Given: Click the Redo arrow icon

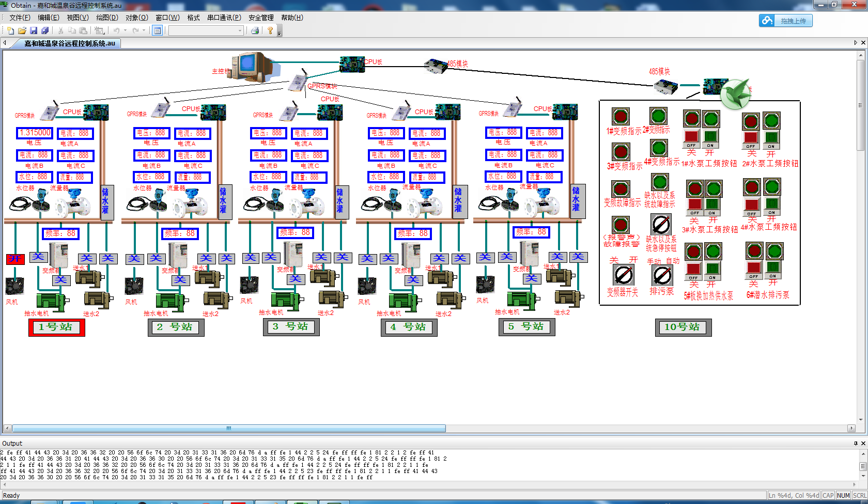Looking at the screenshot, I should [x=135, y=30].
